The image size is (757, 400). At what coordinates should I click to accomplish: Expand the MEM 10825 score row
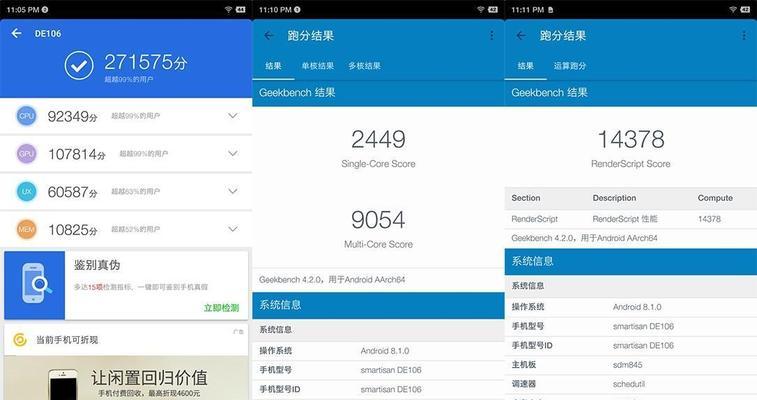click(x=233, y=229)
